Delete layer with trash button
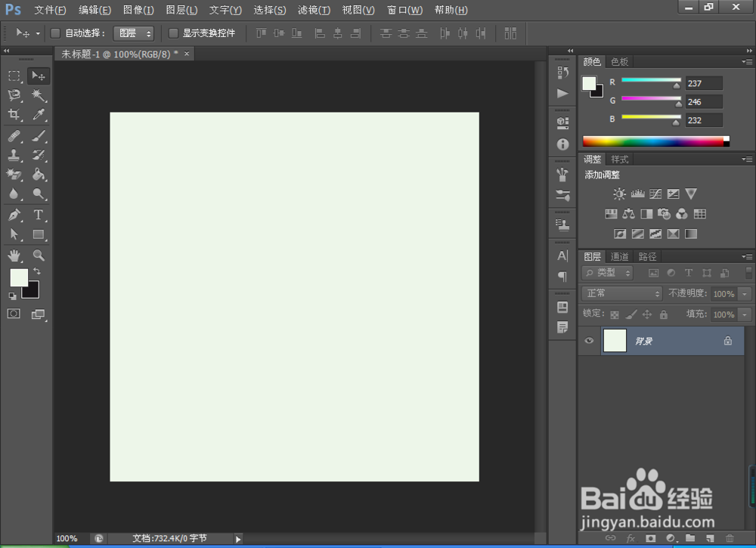Image resolution: width=756 pixels, height=548 pixels. point(730,538)
